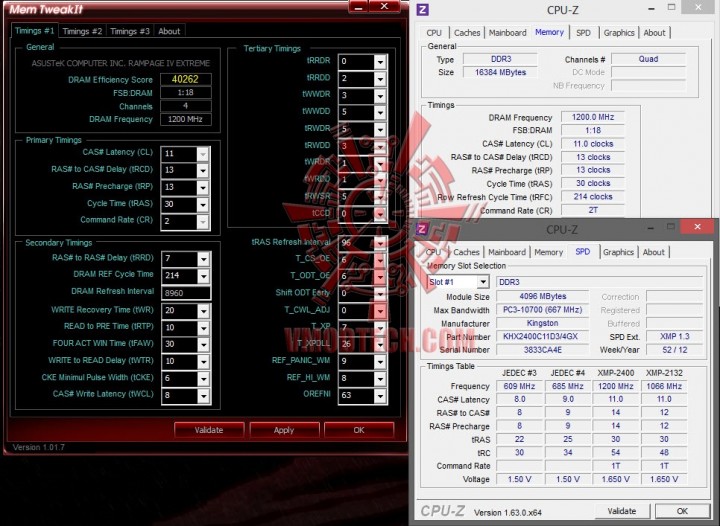720x526 pixels.
Task: Open the Timings #3 tab in Mem TweakIt
Action: (130, 31)
